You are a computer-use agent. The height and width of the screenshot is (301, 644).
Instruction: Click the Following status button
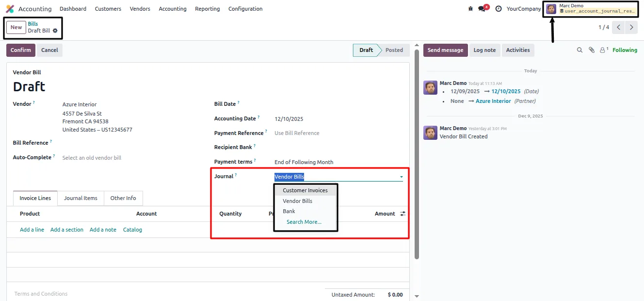625,50
